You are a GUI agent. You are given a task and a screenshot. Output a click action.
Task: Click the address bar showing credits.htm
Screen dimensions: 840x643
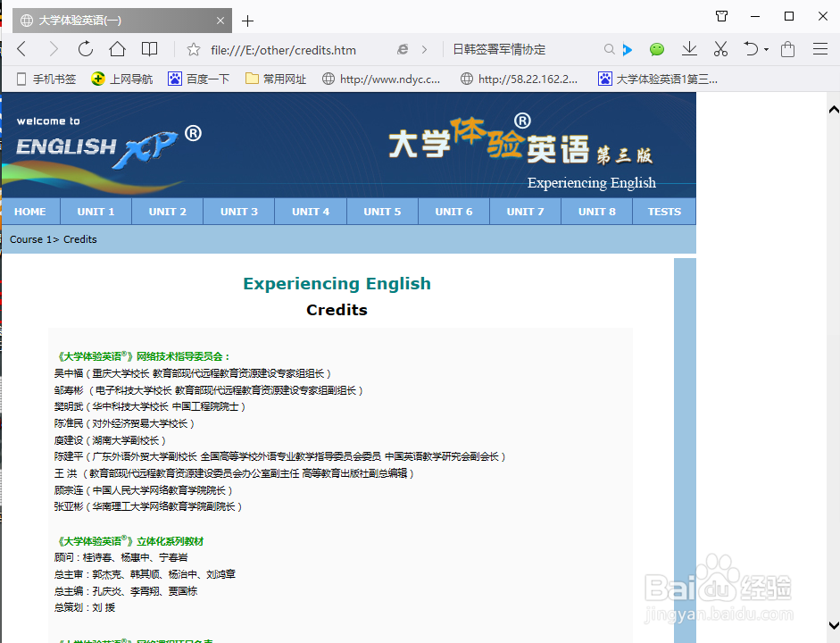pos(283,50)
